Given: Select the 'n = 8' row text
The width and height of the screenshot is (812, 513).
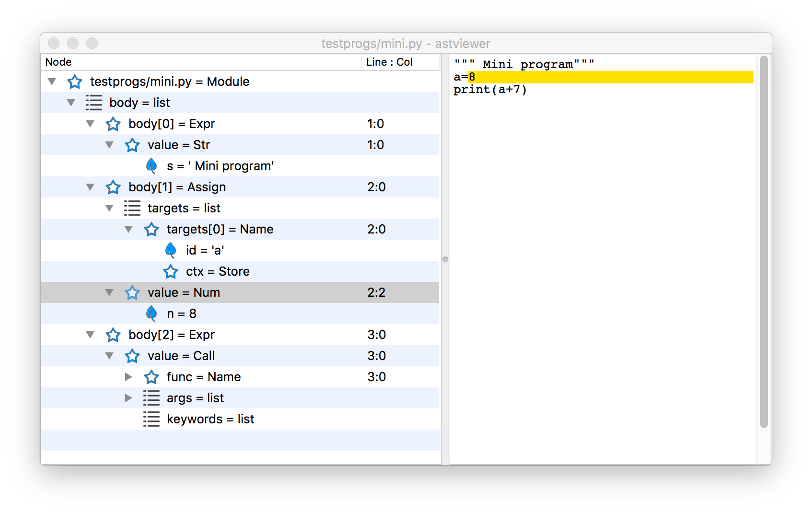Looking at the screenshot, I should click(182, 314).
